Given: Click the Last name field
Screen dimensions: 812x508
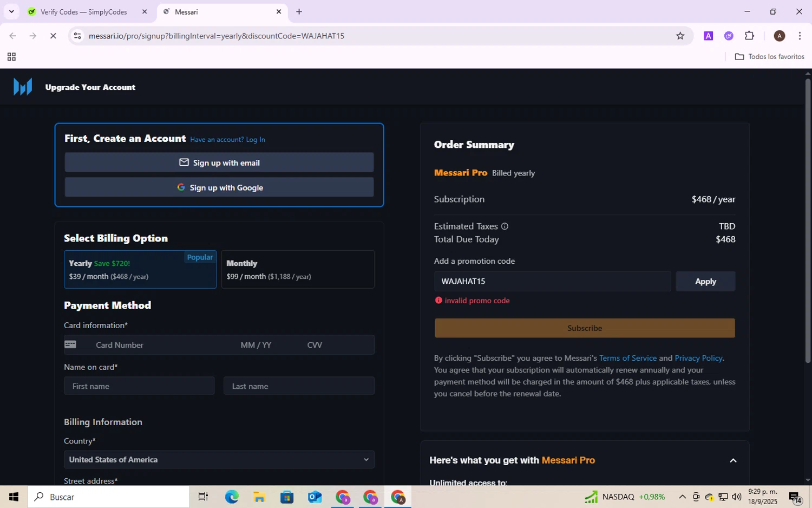Looking at the screenshot, I should [299, 386].
